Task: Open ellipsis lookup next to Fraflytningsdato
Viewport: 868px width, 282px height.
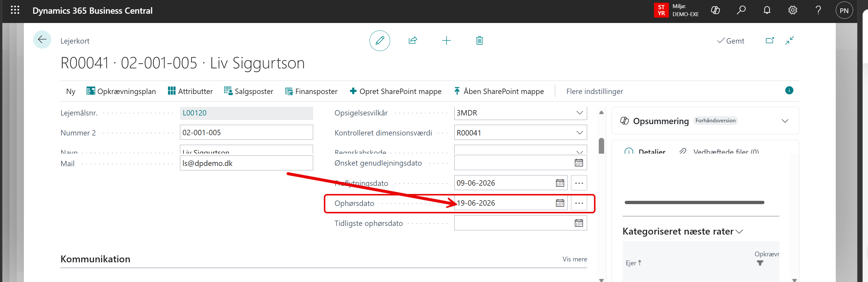Action: 579,183
